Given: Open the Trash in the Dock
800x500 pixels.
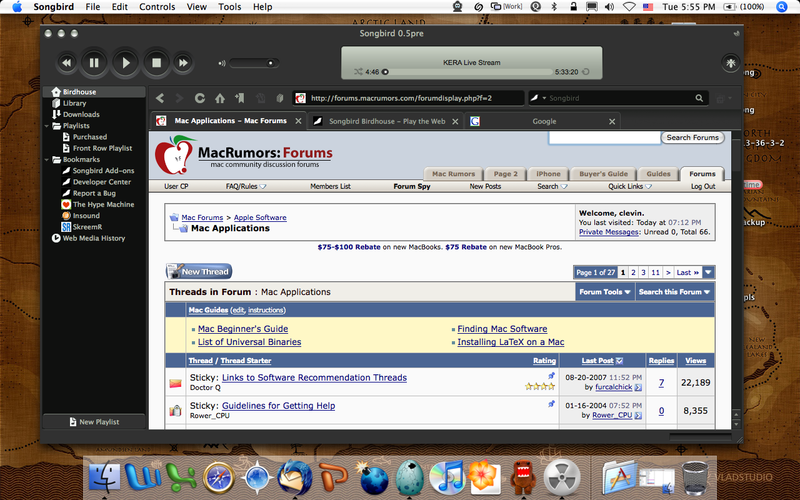Looking at the screenshot, I should pos(695,477).
